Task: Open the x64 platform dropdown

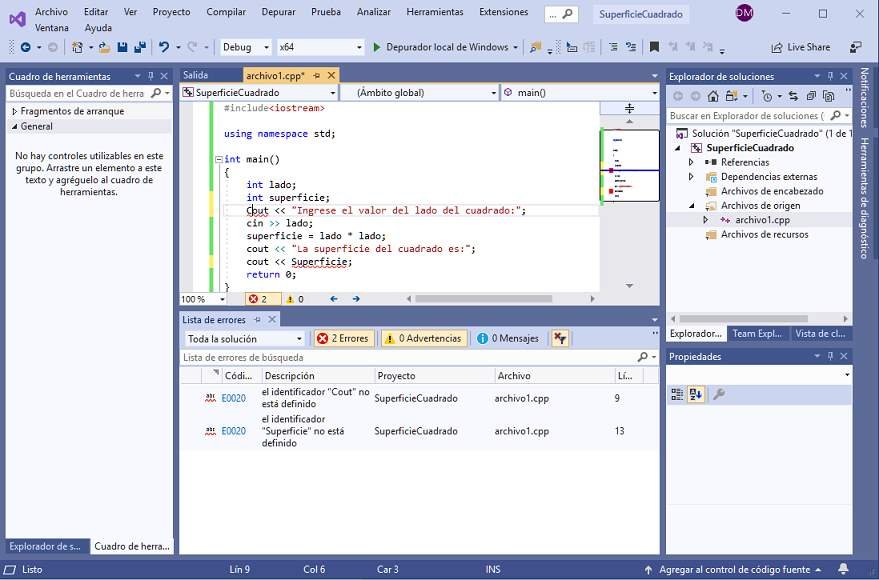Action: point(319,47)
